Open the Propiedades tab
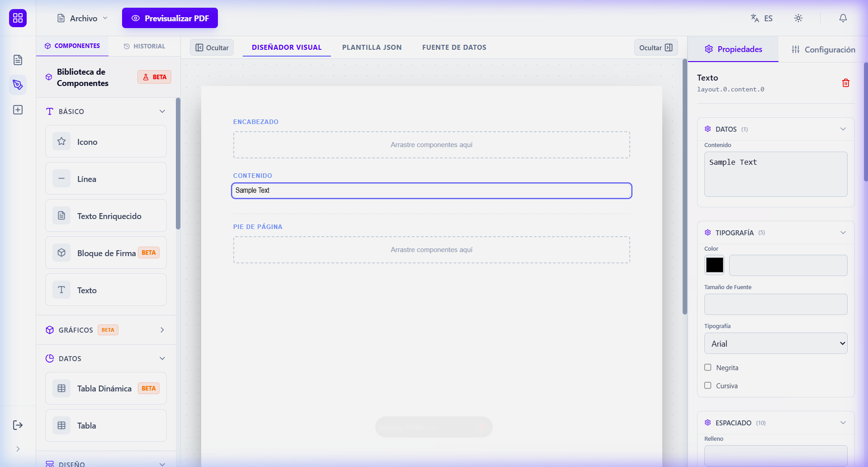 point(733,49)
